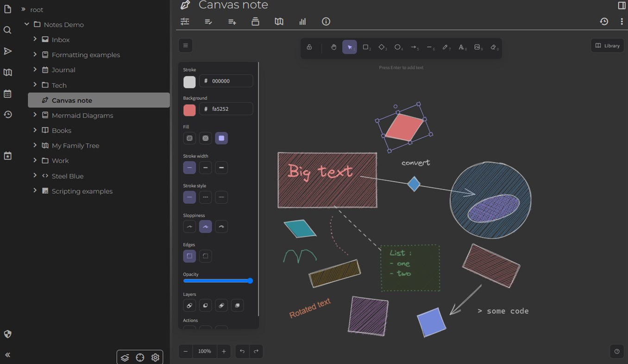Activate the freehand Draw tool
The width and height of the screenshot is (628, 364).
click(x=446, y=47)
